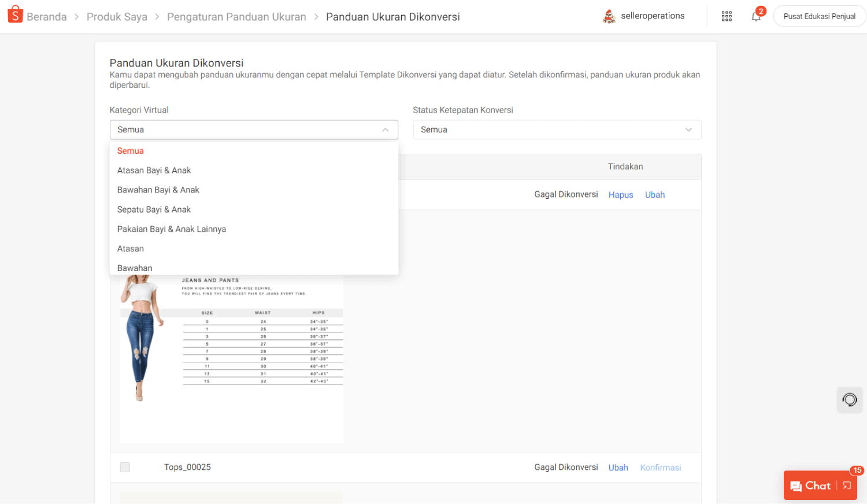The width and height of the screenshot is (867, 504).
Task: Check the checkbox beside Tops_00025
Action: click(x=125, y=467)
